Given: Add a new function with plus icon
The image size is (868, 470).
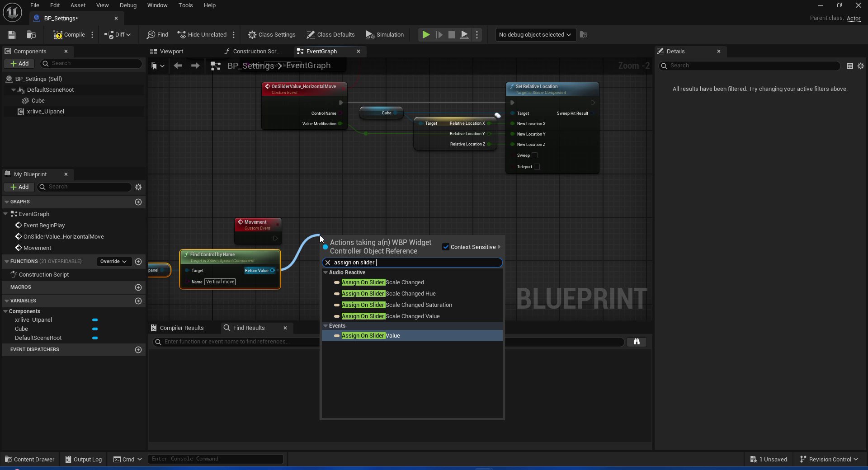Looking at the screenshot, I should (x=138, y=262).
